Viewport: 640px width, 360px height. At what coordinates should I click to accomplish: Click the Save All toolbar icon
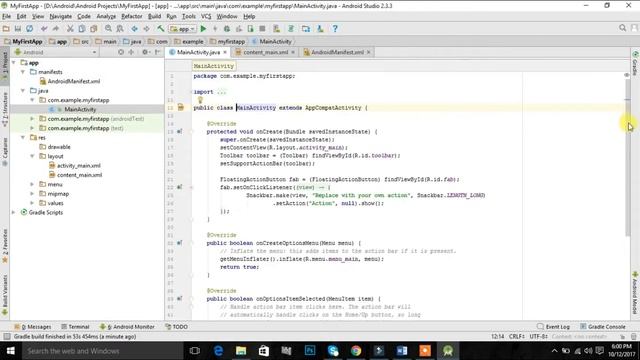[x=18, y=29]
